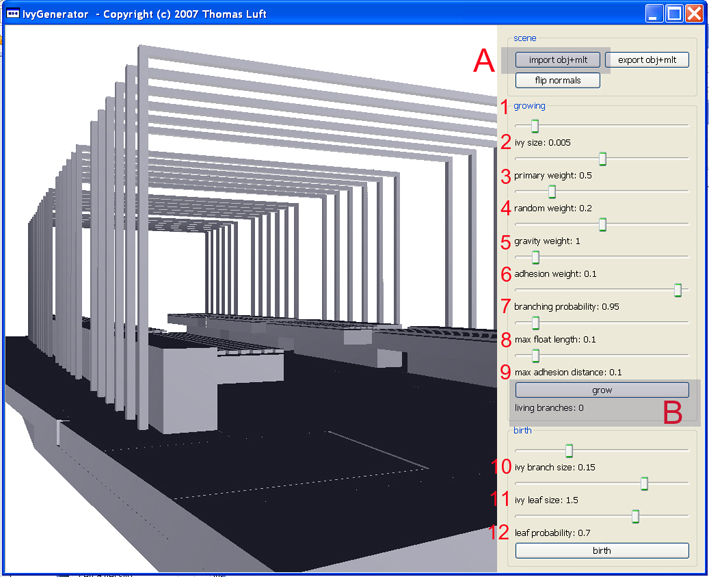The image size is (709, 577).
Task: Click the leaf probability slider handle
Action: click(635, 516)
